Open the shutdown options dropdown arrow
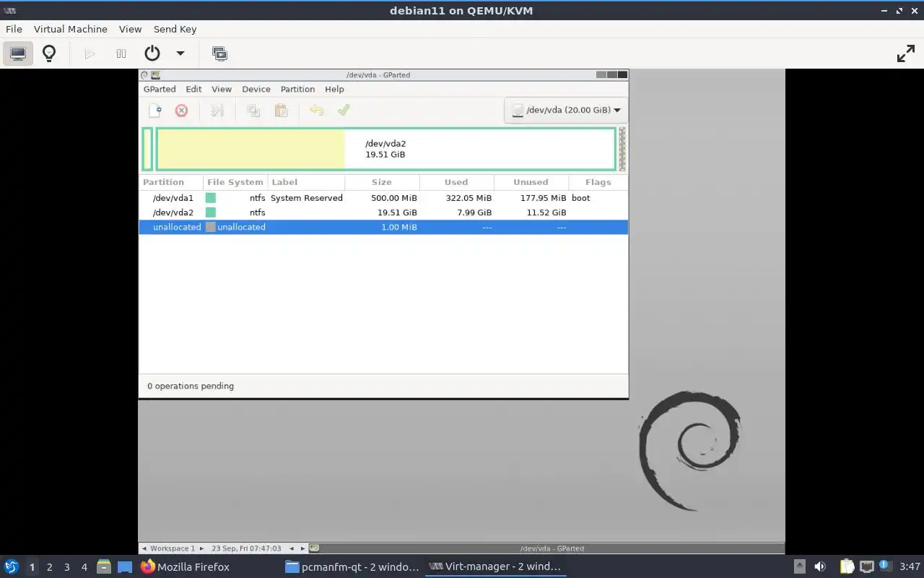Screen dimensions: 924x578 (x=180, y=53)
